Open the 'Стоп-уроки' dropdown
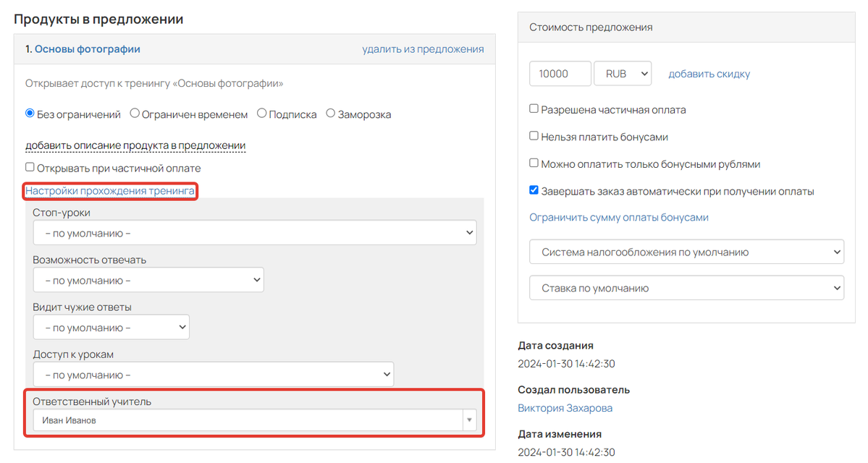Image resolution: width=868 pixels, height=463 pixels. tap(255, 233)
